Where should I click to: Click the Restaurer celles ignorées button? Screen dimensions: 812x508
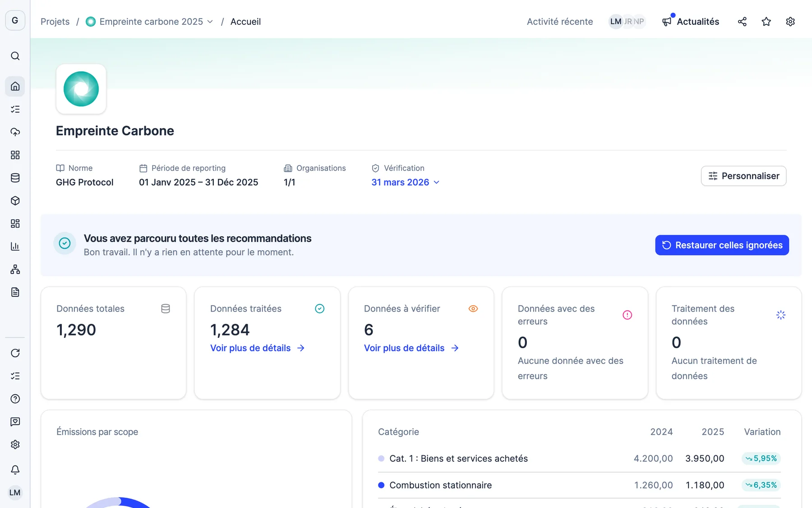pos(722,245)
